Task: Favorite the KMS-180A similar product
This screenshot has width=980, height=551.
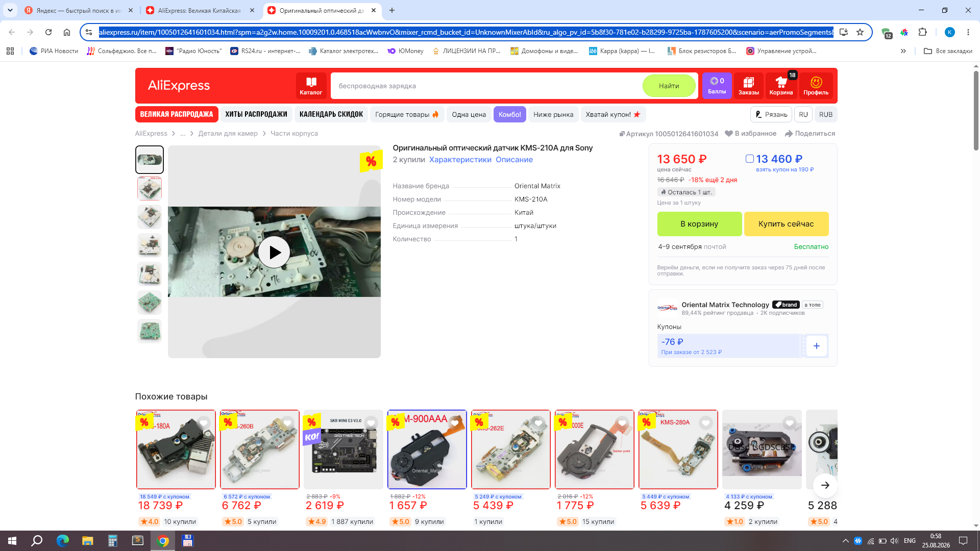Action: 204,423
